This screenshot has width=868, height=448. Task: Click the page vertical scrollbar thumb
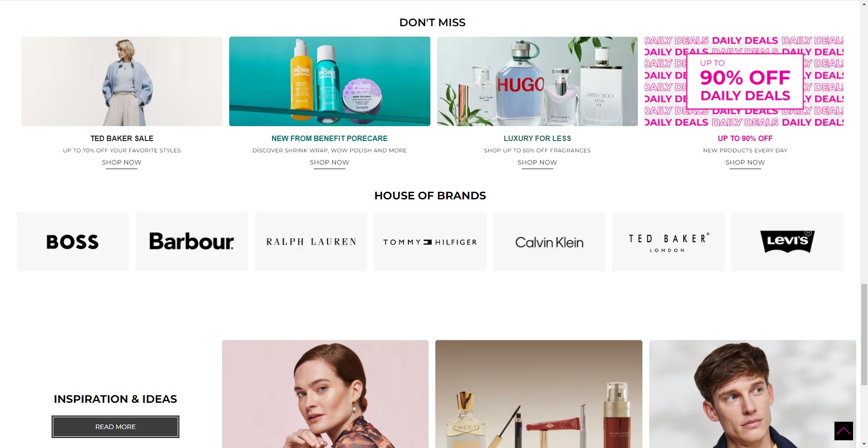coord(864,335)
